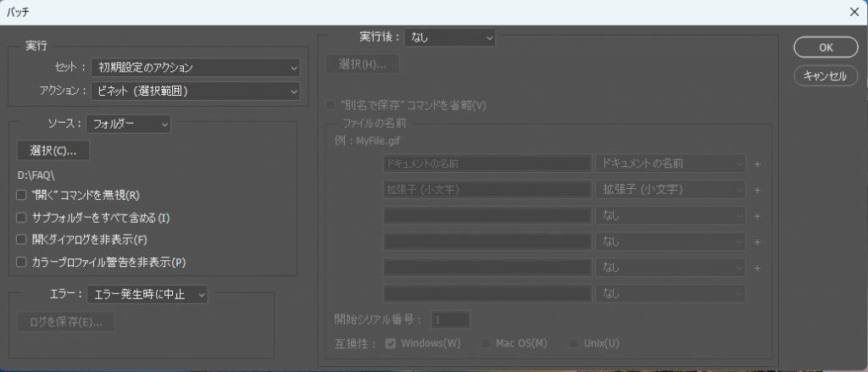Open エラー dropdown エラー発生時に中止
This screenshot has height=372, width=868.
(x=147, y=294)
